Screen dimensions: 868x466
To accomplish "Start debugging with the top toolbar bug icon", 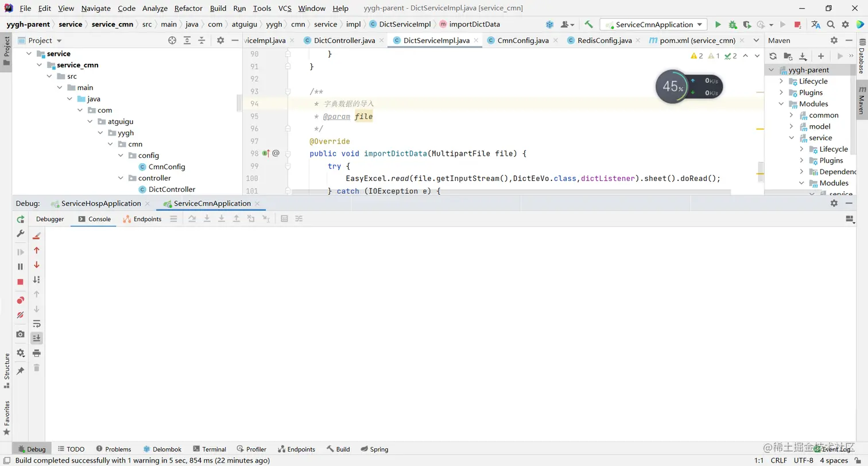I will point(733,25).
